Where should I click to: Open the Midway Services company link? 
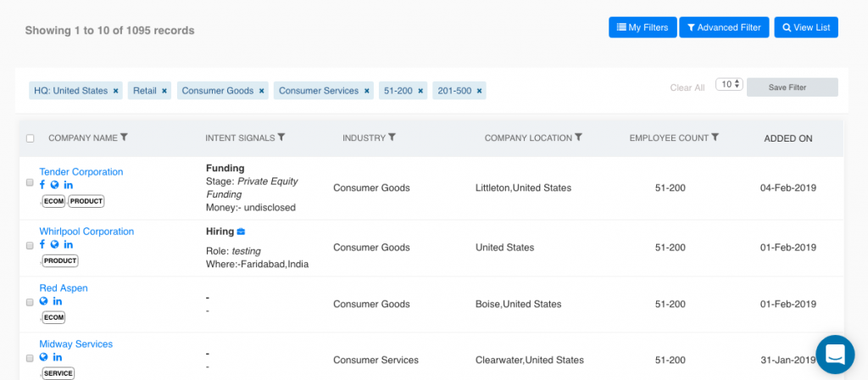(x=75, y=344)
